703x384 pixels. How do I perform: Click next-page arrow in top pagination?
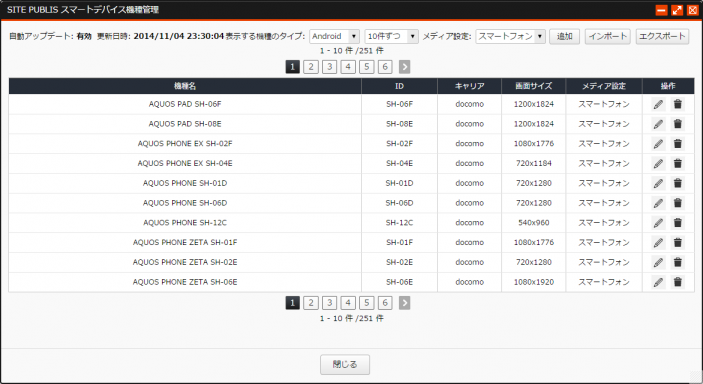pyautogui.click(x=404, y=67)
